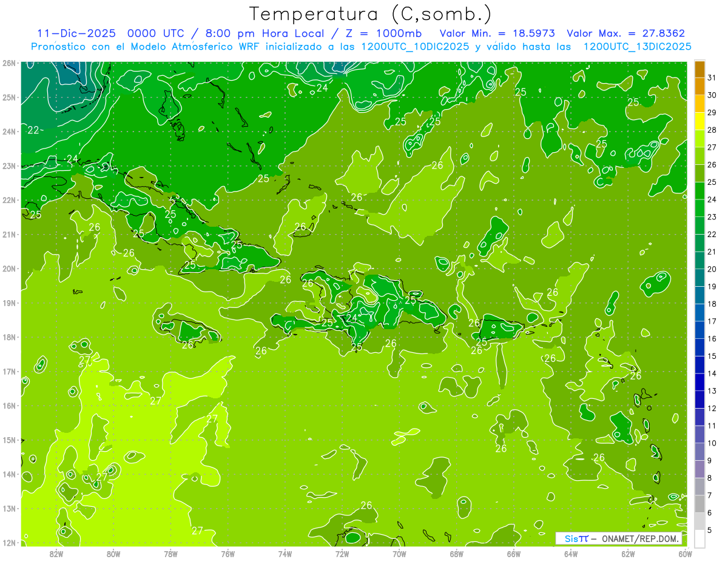Click the legend value "29"
Screen dimensions: 728x562
(x=712, y=113)
